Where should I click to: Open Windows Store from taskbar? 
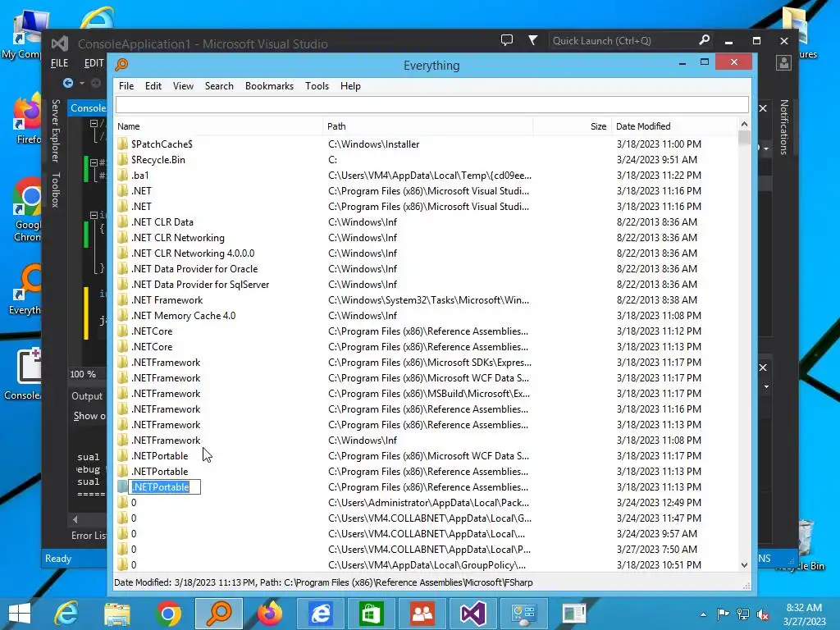click(371, 614)
